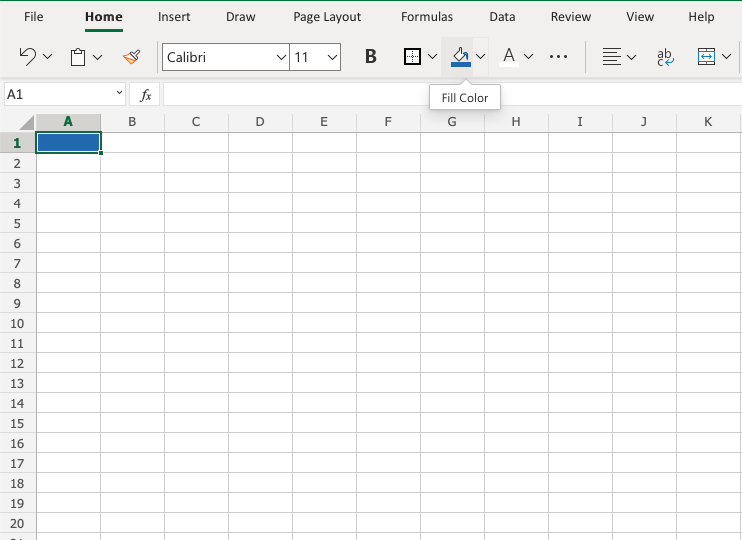Click in the formula bar input
The width and height of the screenshot is (742, 540).
point(450,95)
